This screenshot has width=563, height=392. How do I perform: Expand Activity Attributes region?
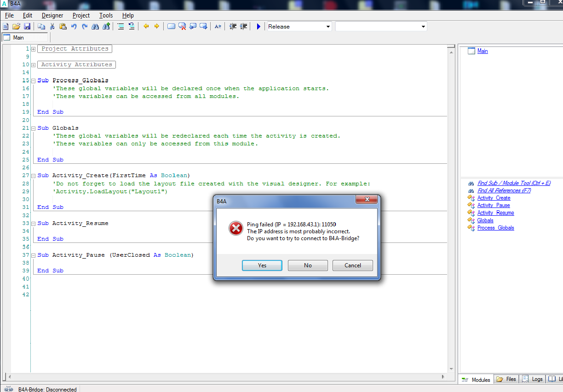33,65
